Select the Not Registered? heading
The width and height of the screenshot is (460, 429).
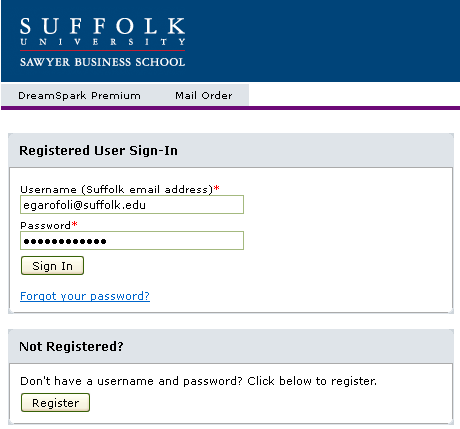pos(71,347)
